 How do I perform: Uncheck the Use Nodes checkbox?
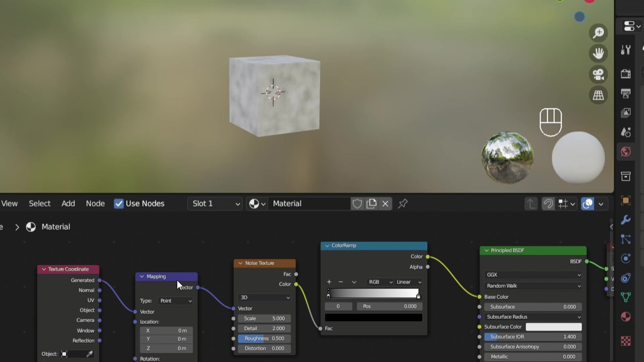pos(118,203)
